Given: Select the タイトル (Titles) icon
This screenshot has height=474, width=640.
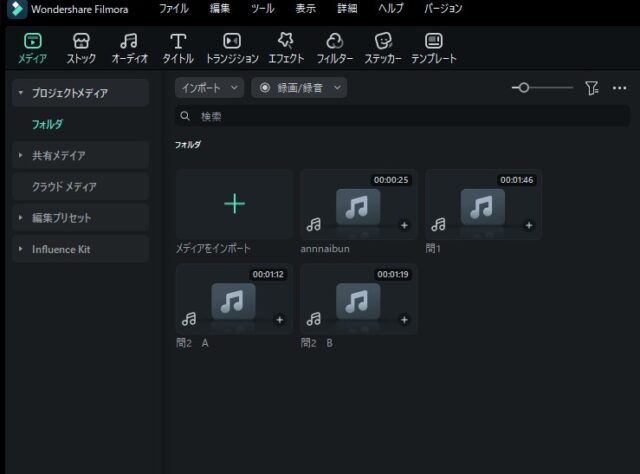Looking at the screenshot, I should click(178, 42).
